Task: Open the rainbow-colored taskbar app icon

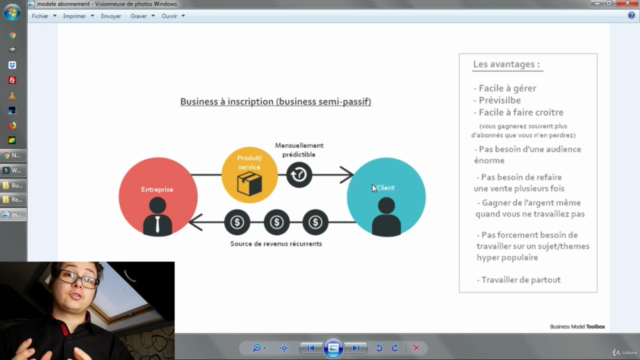Action: point(12,140)
